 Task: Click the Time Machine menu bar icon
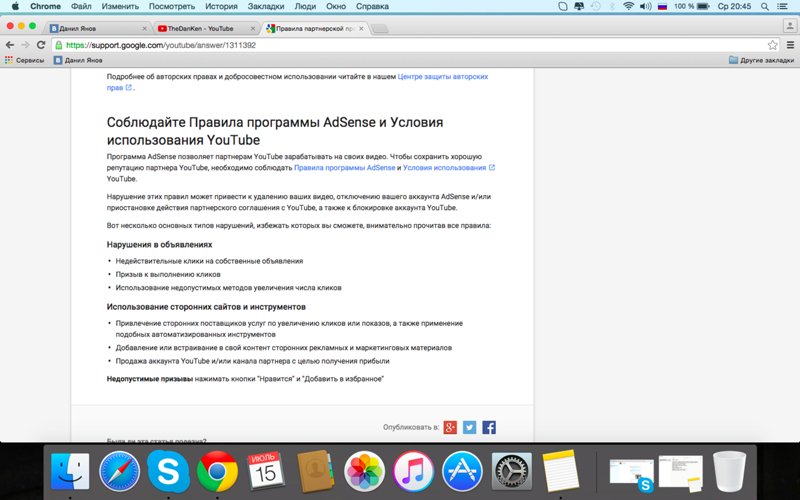[595, 6]
